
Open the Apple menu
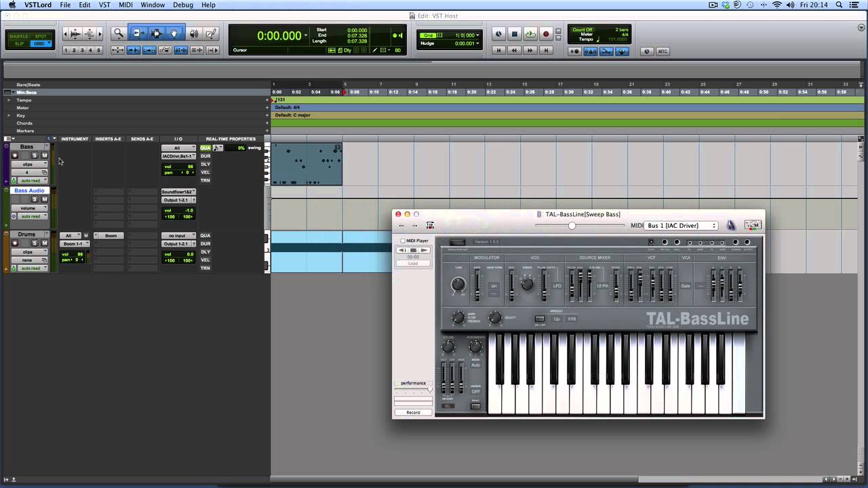click(12, 5)
